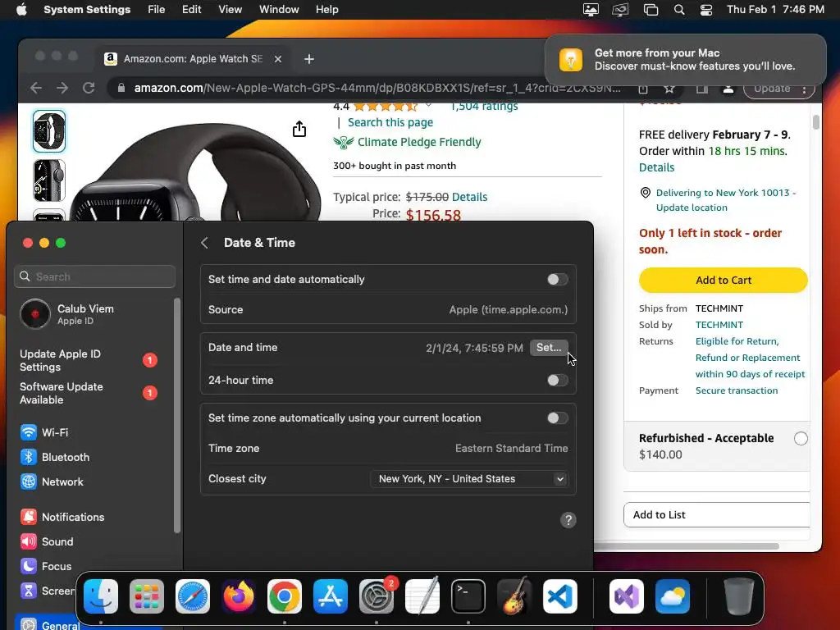The height and width of the screenshot is (630, 840).
Task: Click the share icon on Amazon product image
Action: (299, 129)
